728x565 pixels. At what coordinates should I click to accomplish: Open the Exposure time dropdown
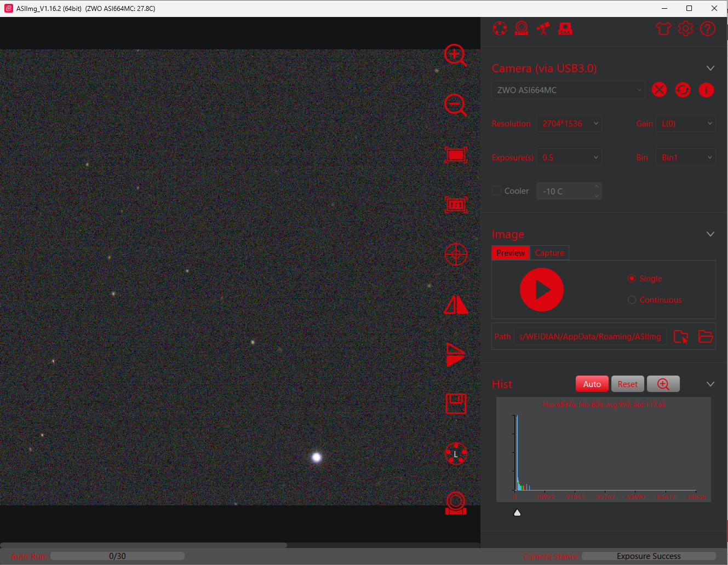569,158
